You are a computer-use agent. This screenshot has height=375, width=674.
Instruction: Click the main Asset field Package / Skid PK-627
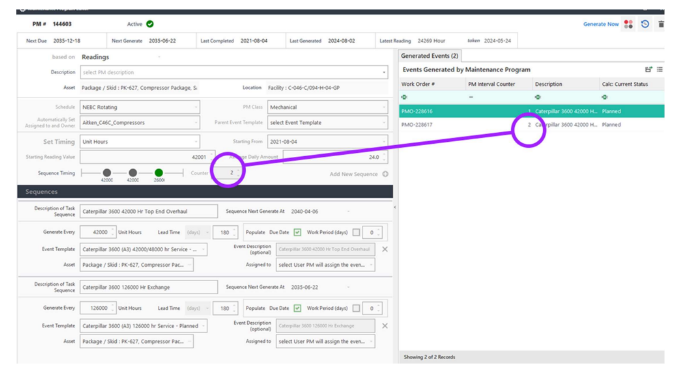[x=139, y=88]
